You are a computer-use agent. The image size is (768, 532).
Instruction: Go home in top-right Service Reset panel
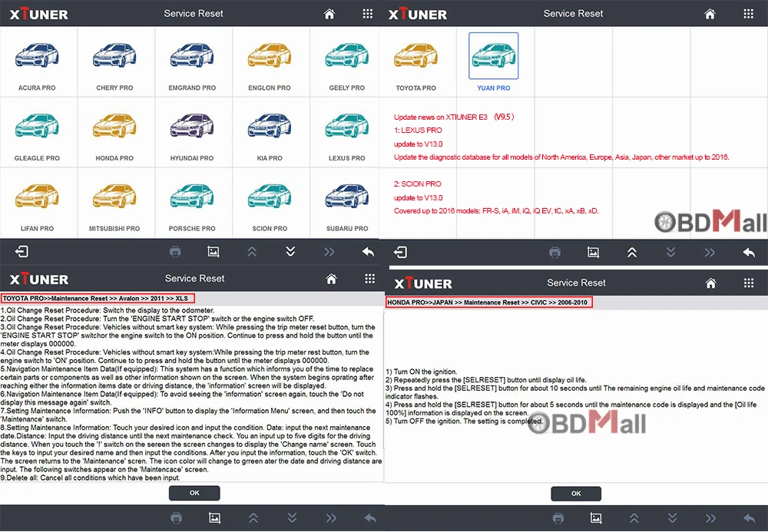[710, 14]
